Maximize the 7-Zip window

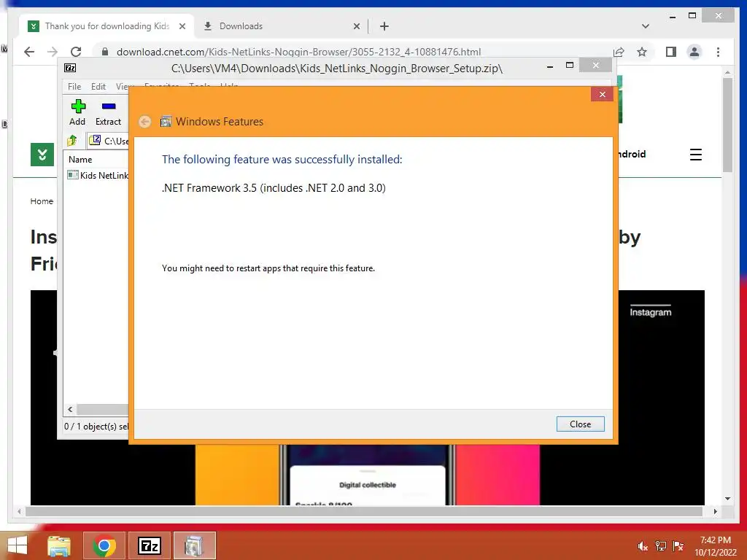click(569, 66)
